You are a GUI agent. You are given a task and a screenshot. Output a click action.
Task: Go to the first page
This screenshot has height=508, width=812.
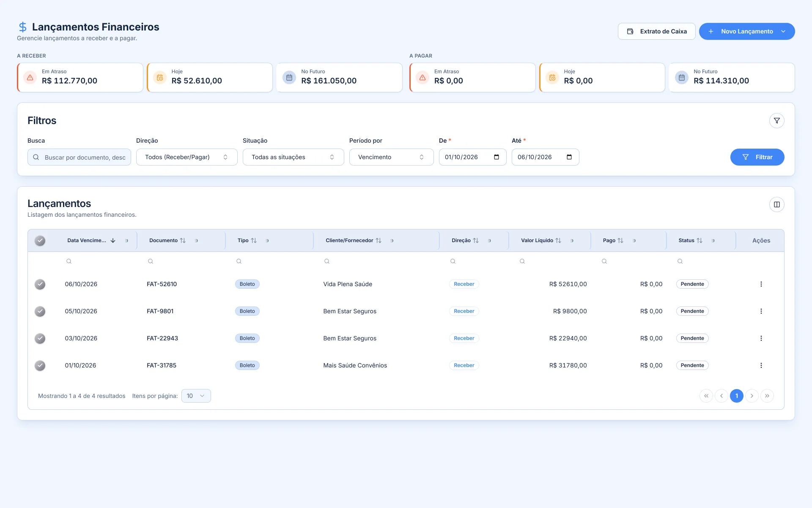(706, 396)
